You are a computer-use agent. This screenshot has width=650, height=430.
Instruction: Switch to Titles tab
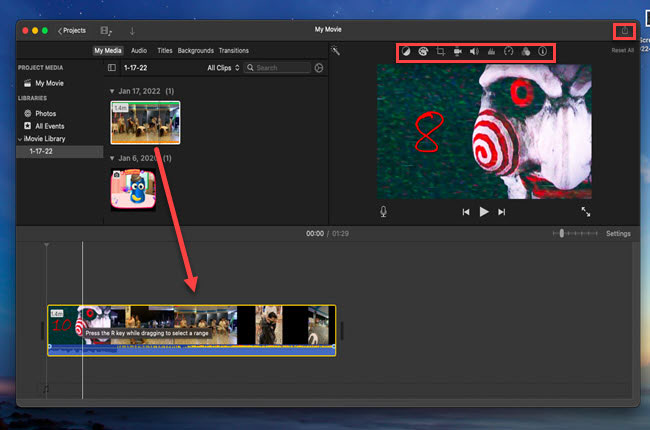pyautogui.click(x=165, y=51)
